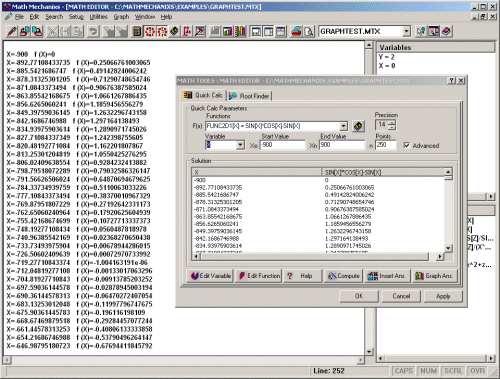Click the Graph Ans. button
The height and width of the screenshot is (379, 500).
click(434, 276)
